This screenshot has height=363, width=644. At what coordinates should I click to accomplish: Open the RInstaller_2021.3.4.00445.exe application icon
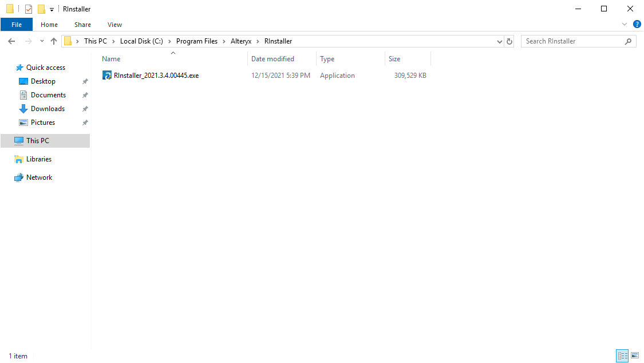pyautogui.click(x=151, y=75)
